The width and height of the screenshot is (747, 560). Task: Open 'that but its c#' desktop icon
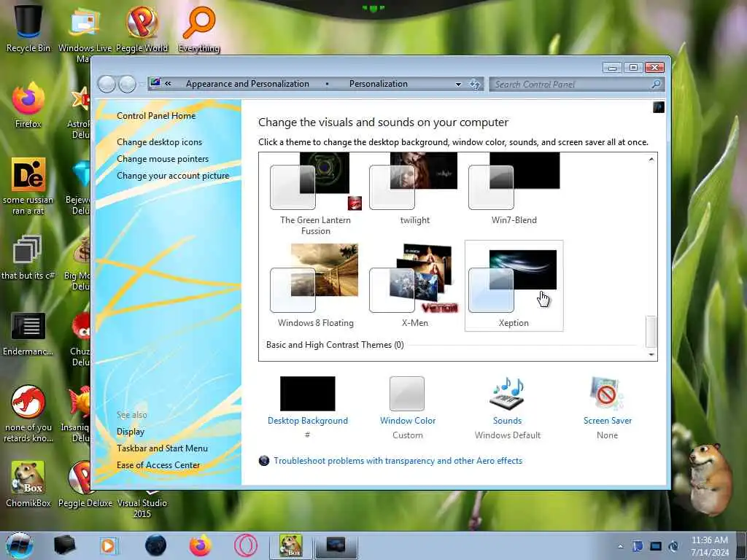(x=28, y=257)
